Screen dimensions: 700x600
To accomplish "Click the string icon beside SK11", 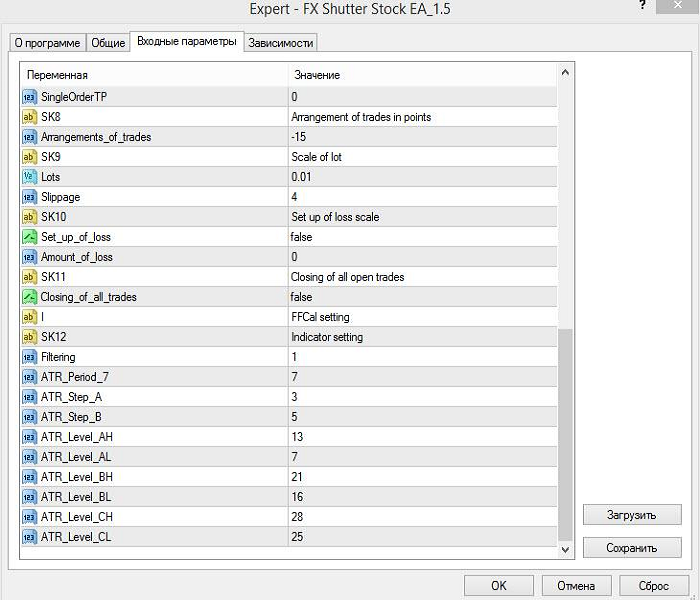I will click(x=29, y=277).
